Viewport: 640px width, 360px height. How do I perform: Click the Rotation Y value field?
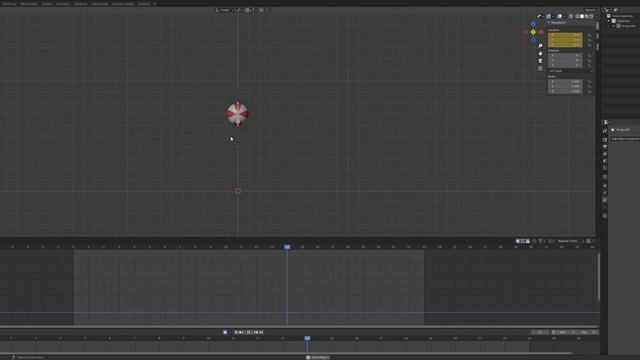[565, 60]
